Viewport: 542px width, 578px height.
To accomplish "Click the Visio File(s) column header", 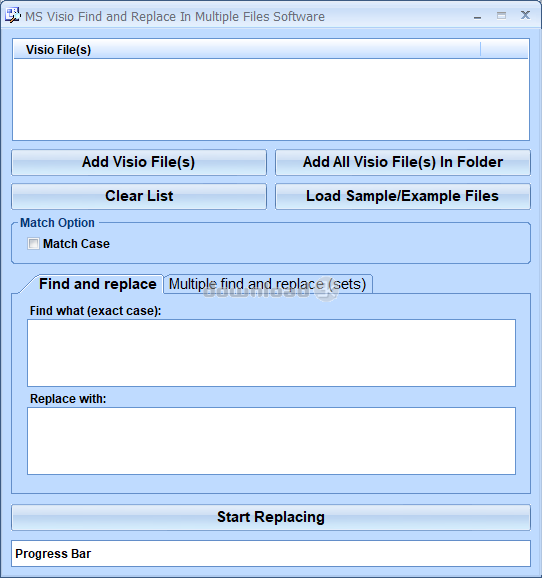I will click(x=247, y=49).
